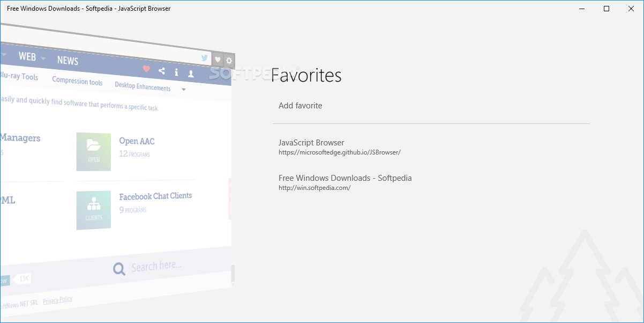Click the Facebook Chat Clients heading link
644x323 pixels.
[x=155, y=196]
